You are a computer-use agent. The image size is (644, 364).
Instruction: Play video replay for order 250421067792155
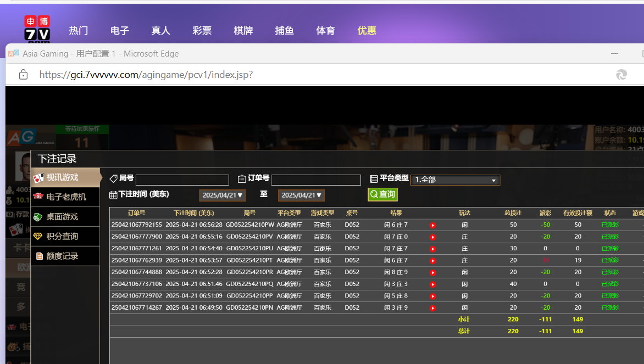click(432, 225)
